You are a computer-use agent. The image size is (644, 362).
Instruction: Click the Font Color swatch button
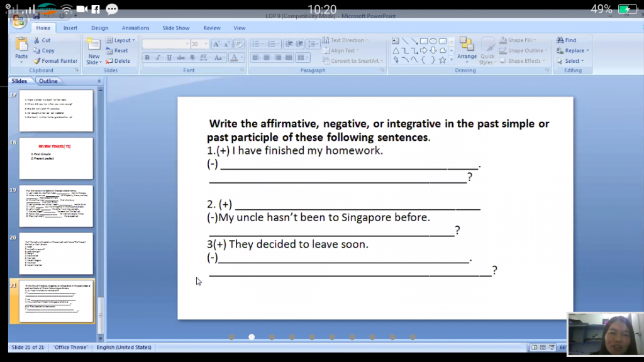[234, 57]
